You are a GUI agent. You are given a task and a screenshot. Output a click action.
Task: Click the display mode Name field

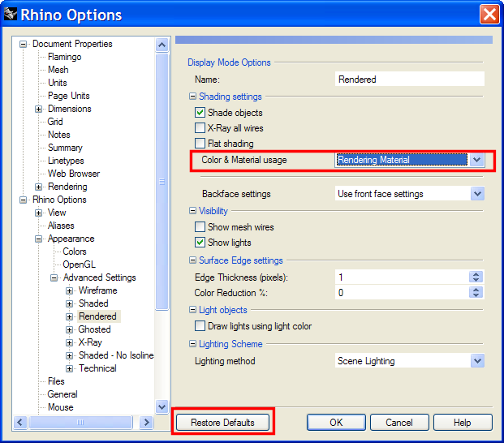410,80
